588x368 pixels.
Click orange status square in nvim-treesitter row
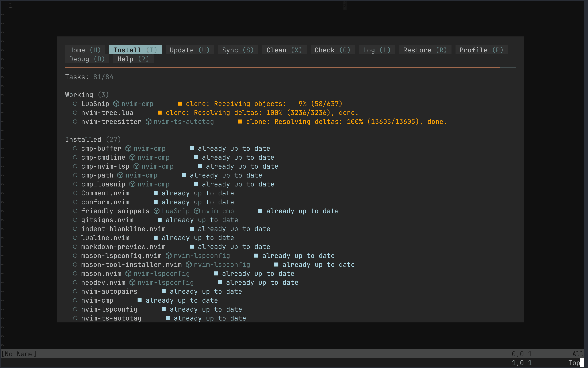pyautogui.click(x=240, y=122)
